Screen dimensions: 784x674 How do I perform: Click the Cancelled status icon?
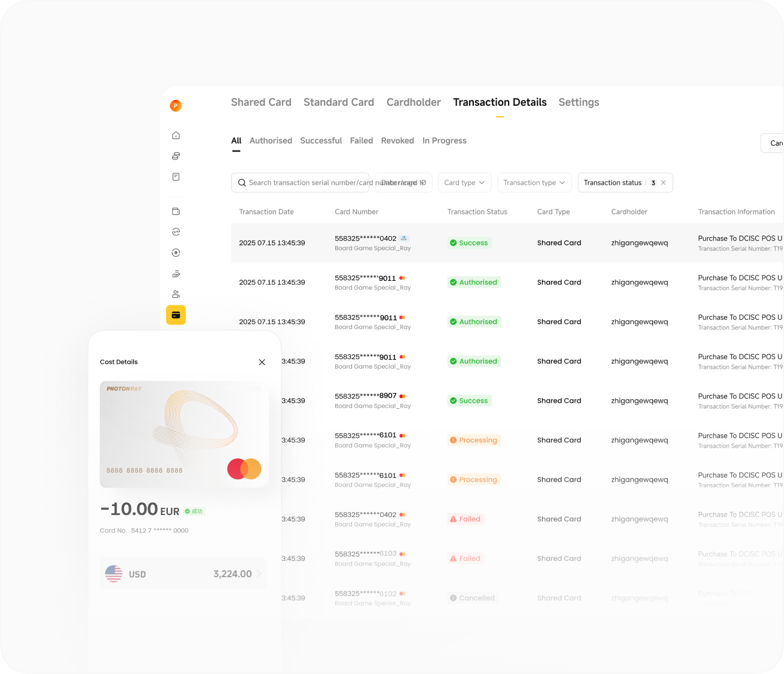(454, 598)
